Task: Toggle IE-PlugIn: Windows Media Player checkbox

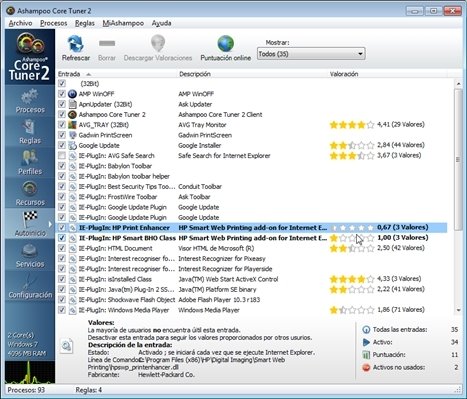Action: pos(62,310)
